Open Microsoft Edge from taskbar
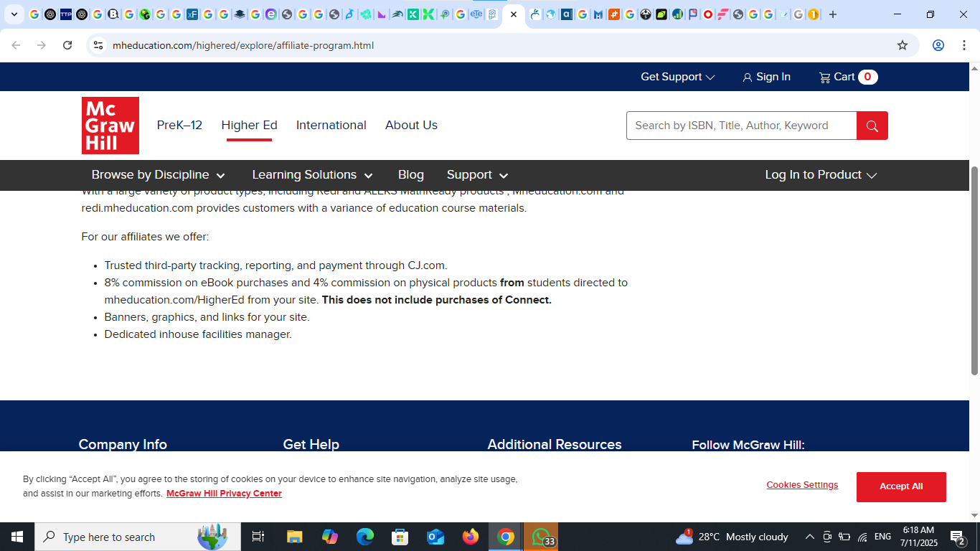This screenshot has height=551, width=980. (x=365, y=537)
